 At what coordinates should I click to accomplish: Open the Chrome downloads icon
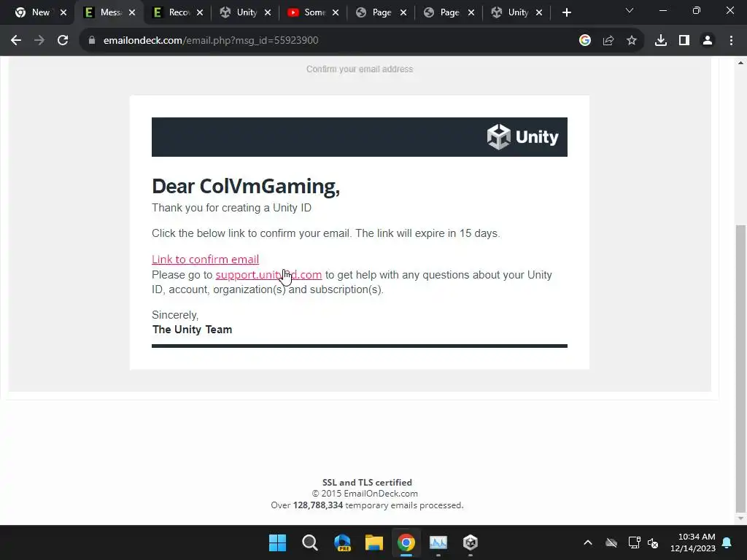coord(661,41)
